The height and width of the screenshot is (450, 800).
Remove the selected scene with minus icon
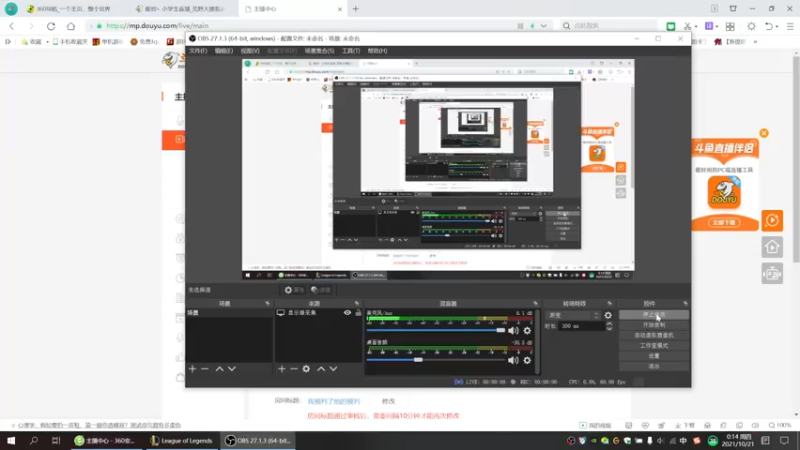205,368
